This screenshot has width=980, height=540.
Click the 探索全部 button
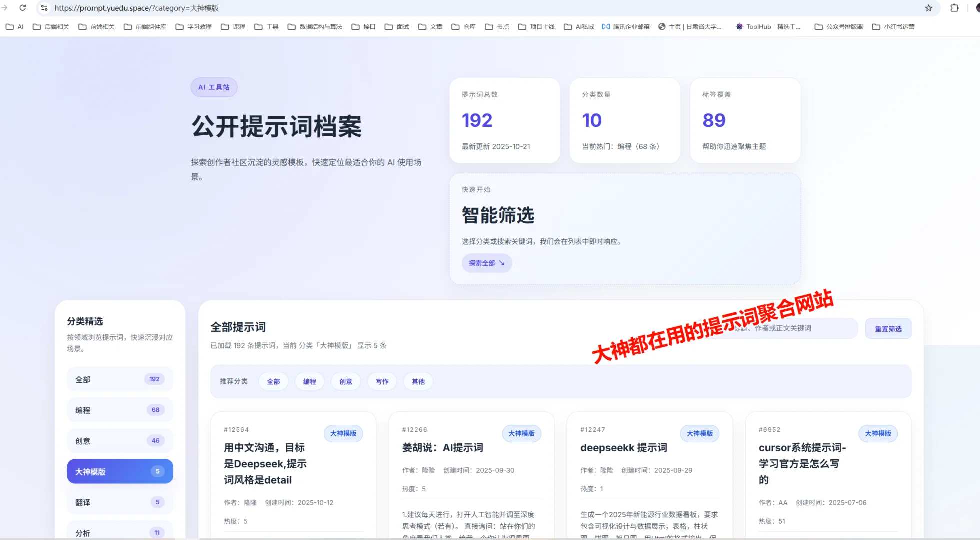coord(486,263)
